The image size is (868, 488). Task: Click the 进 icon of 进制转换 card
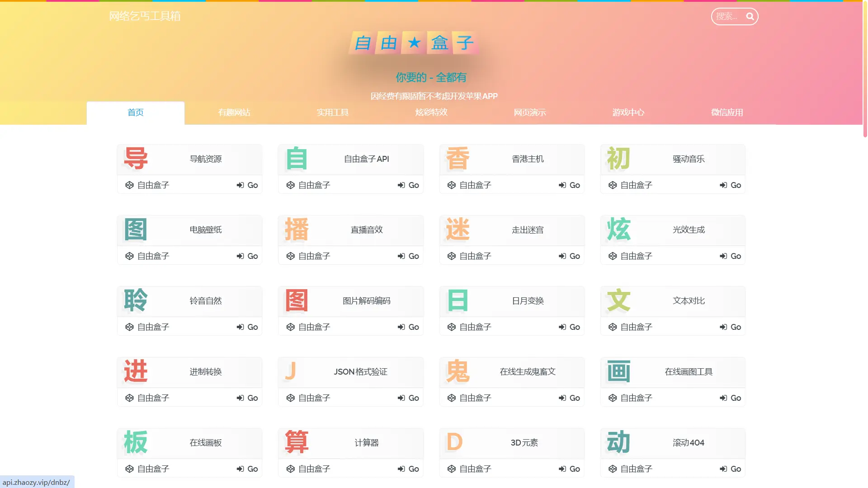pyautogui.click(x=136, y=371)
